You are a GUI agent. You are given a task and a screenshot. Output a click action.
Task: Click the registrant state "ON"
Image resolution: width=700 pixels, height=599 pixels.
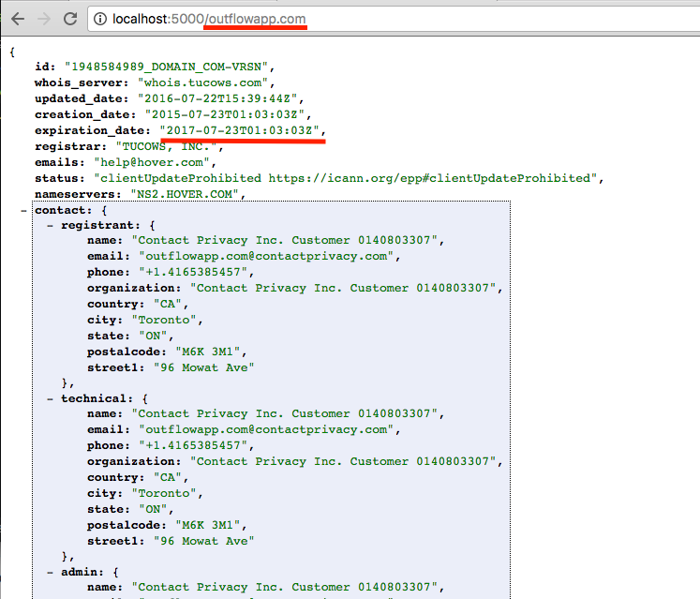153,336
